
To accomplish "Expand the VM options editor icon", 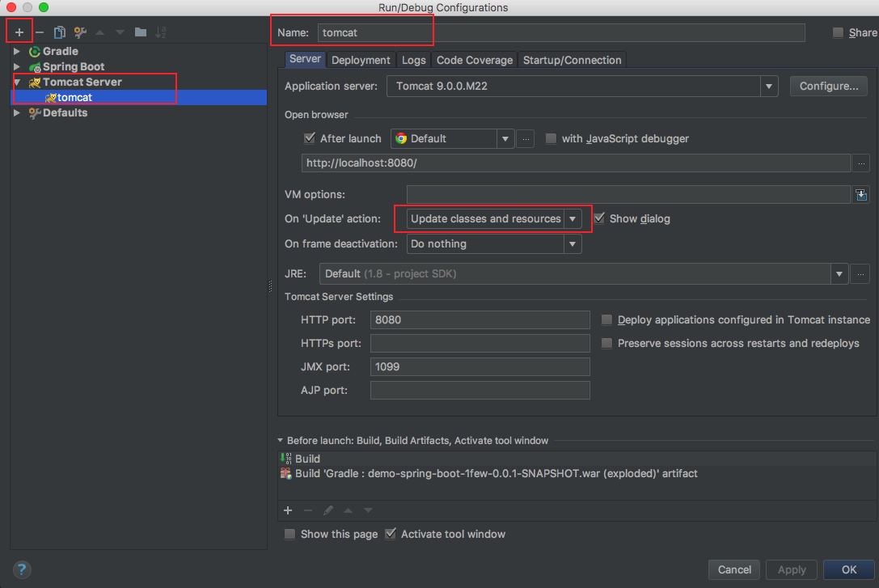I will pyautogui.click(x=861, y=194).
